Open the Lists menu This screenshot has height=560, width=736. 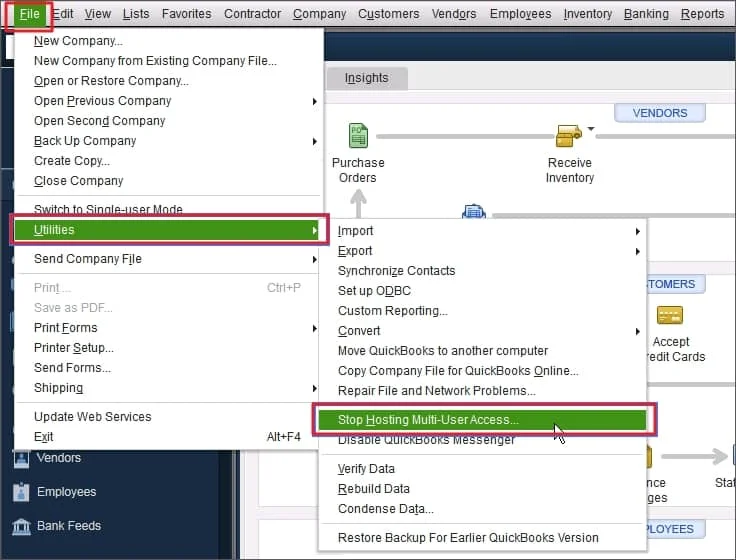[136, 14]
